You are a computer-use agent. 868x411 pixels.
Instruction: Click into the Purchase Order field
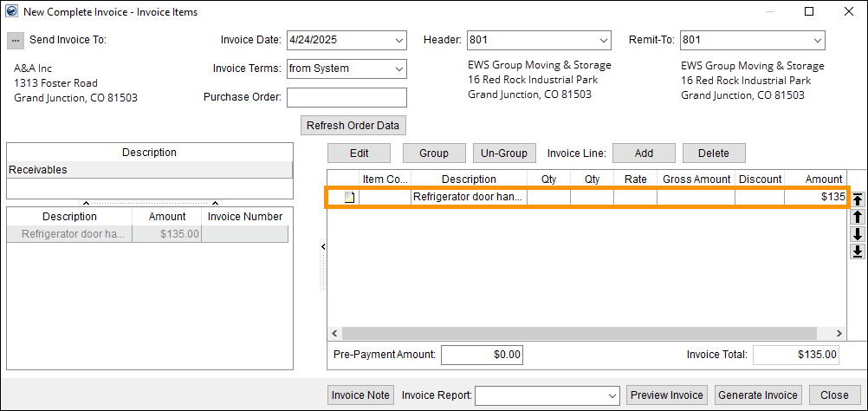pos(347,97)
